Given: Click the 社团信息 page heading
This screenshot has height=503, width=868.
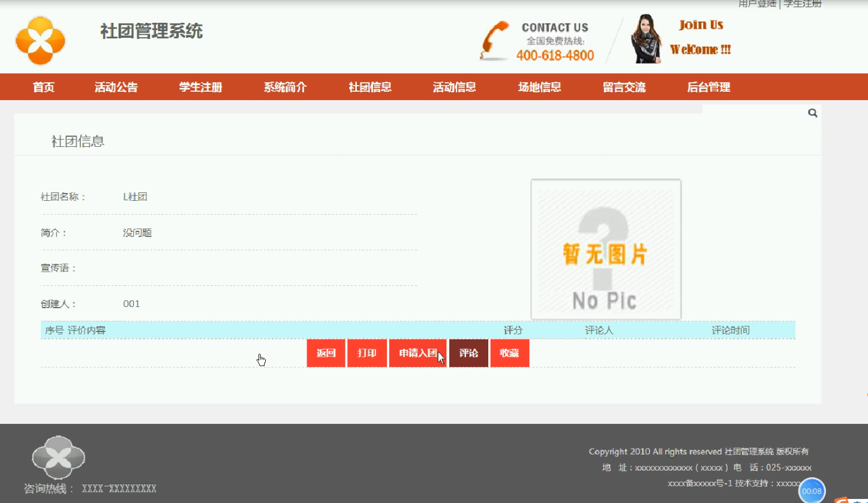Looking at the screenshot, I should [78, 141].
